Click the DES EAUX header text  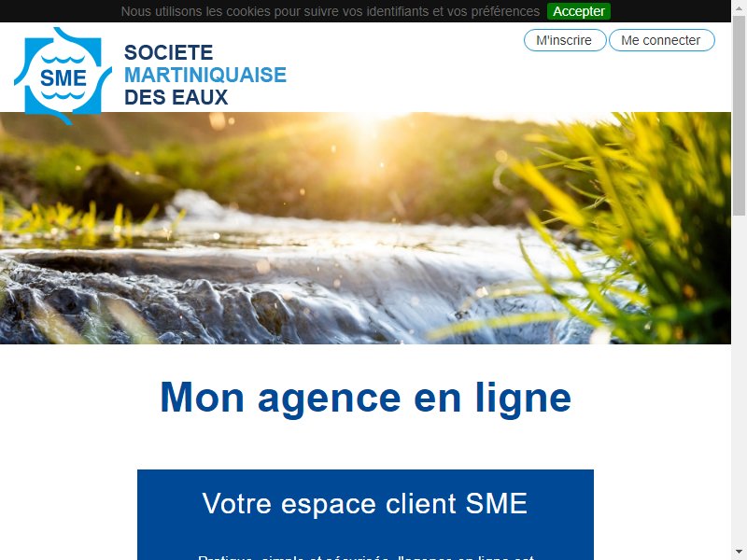coord(176,98)
